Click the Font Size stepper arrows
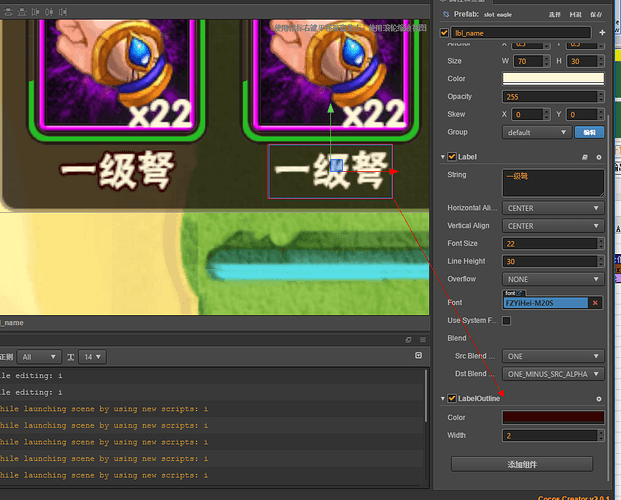This screenshot has height=500, width=621. 601,244
